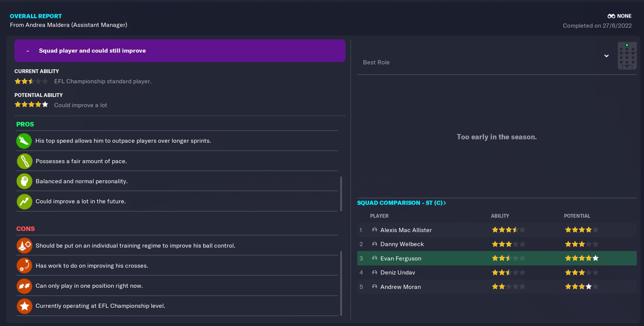Click the Cons list scrollbar
The image size is (644, 326).
[x=341, y=283]
